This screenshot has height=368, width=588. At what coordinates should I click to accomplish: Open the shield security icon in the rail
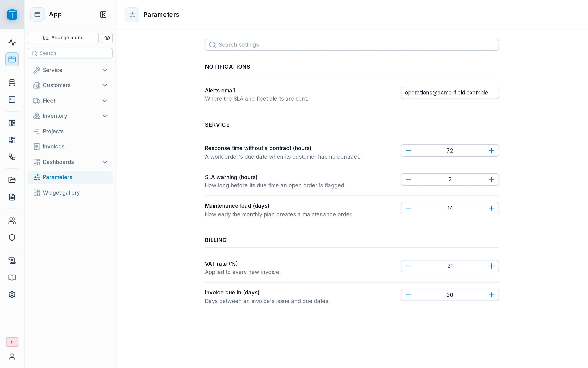tap(12, 237)
